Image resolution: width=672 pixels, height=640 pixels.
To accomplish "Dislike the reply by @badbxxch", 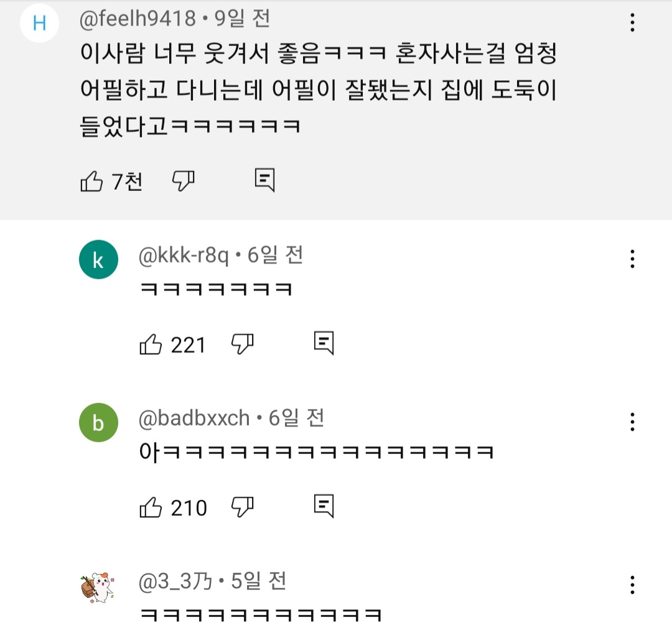I will click(x=242, y=508).
